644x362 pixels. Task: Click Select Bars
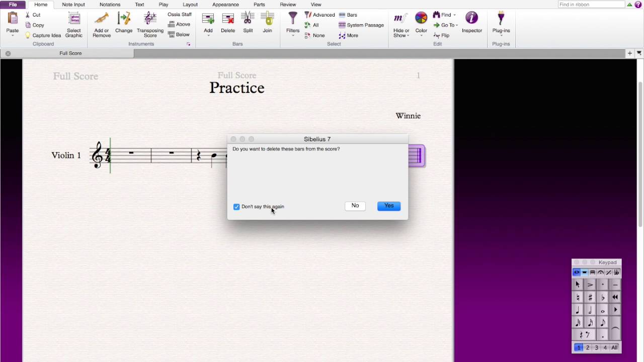[x=348, y=15]
